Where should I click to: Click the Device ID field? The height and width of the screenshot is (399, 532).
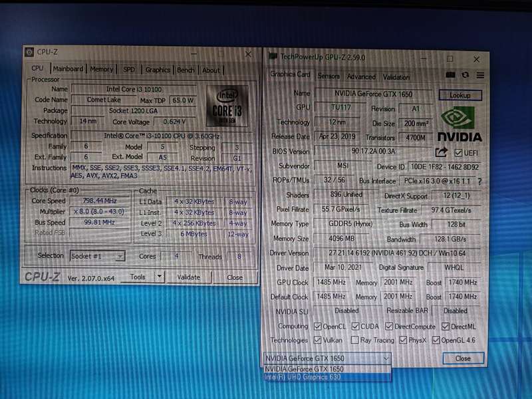coord(444,167)
